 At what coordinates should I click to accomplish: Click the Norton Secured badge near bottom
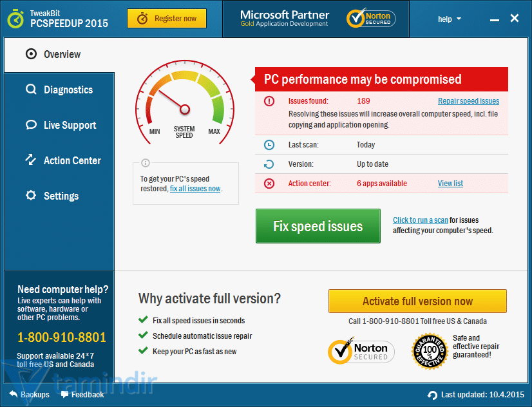pyautogui.click(x=361, y=351)
